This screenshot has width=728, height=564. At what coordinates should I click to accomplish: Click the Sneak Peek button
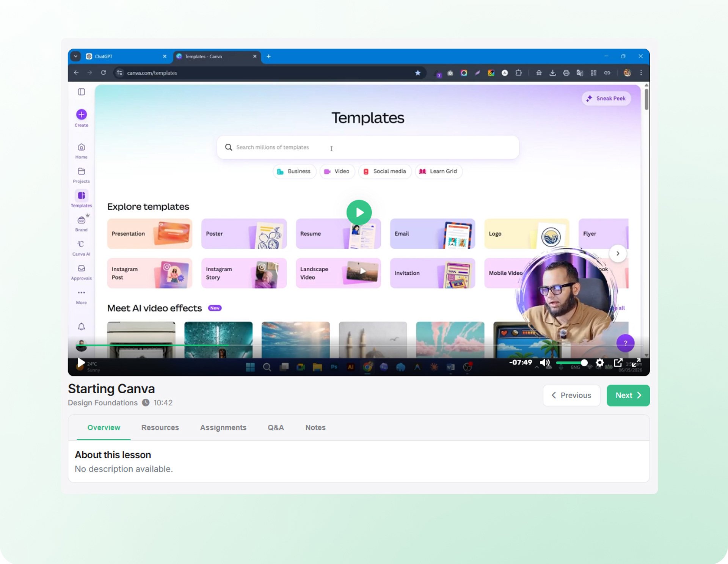tap(606, 98)
